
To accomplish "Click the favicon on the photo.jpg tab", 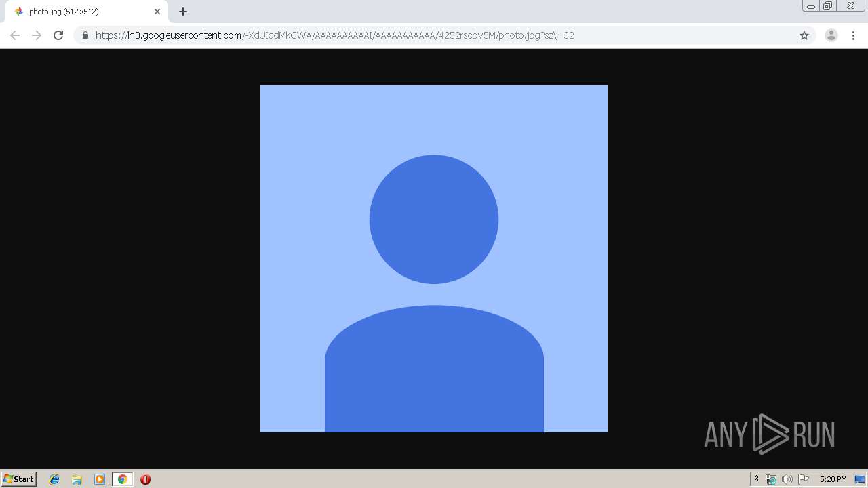I will point(19,12).
